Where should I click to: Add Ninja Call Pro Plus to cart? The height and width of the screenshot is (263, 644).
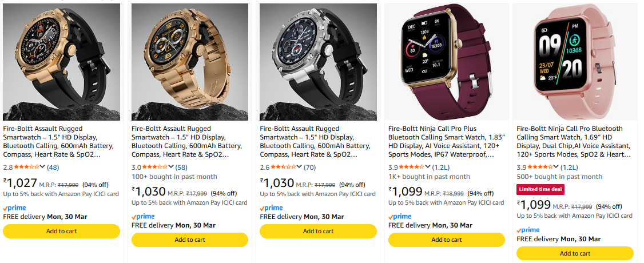coord(447,240)
